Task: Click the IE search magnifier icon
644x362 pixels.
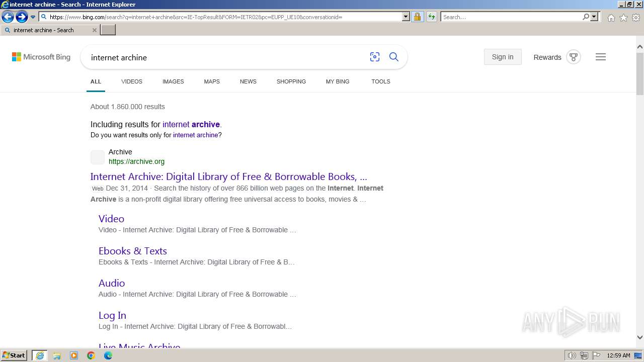Action: coord(586,17)
